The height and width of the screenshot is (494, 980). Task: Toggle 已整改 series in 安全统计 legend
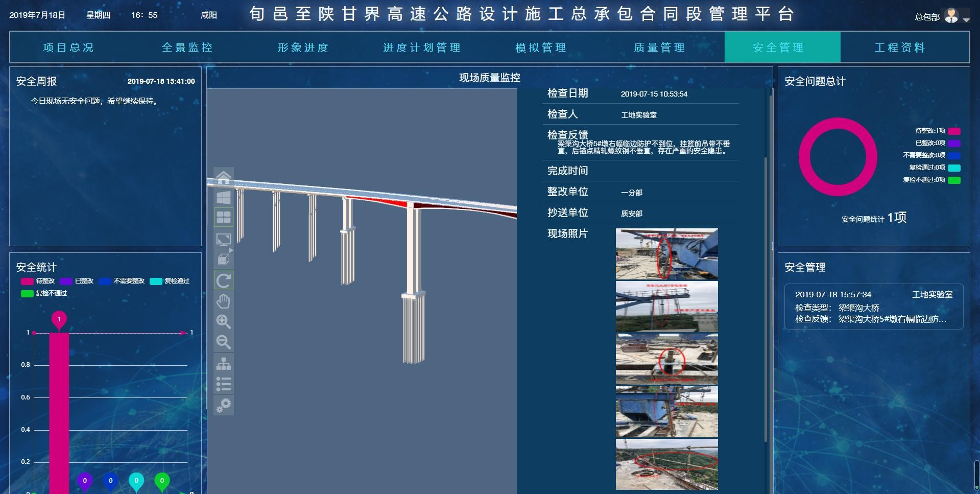click(x=77, y=281)
